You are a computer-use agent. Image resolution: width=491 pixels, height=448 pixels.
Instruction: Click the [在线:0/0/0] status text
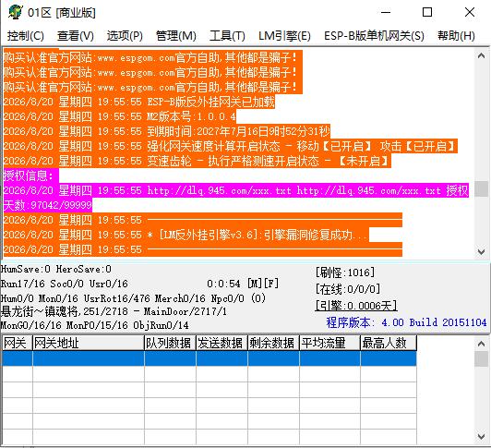point(348,289)
